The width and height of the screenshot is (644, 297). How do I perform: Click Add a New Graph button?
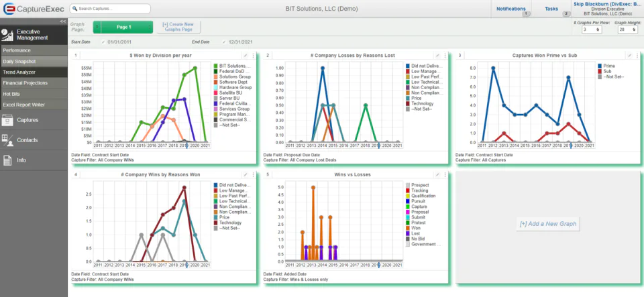pos(548,224)
